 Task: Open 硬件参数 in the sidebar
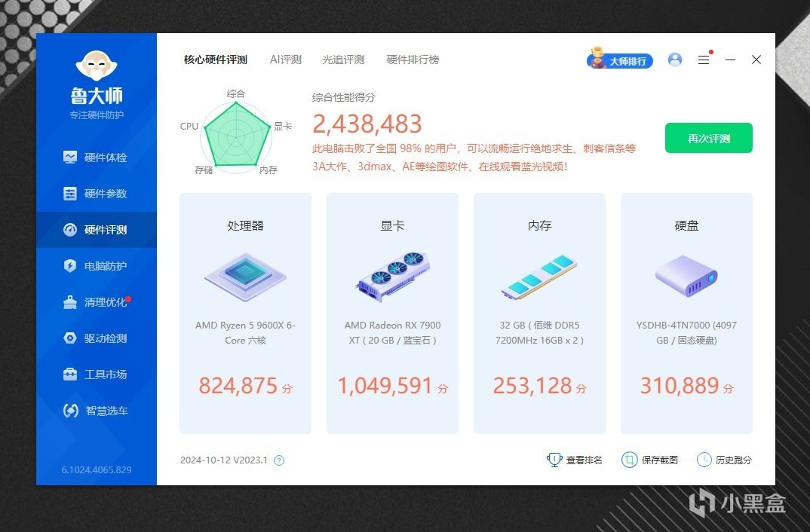96,194
